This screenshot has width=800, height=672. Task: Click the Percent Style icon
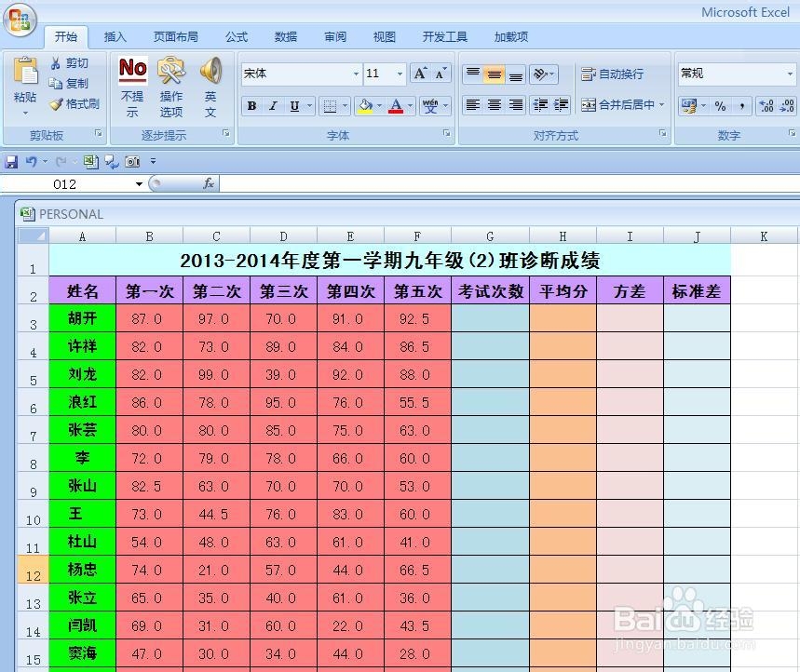722,105
